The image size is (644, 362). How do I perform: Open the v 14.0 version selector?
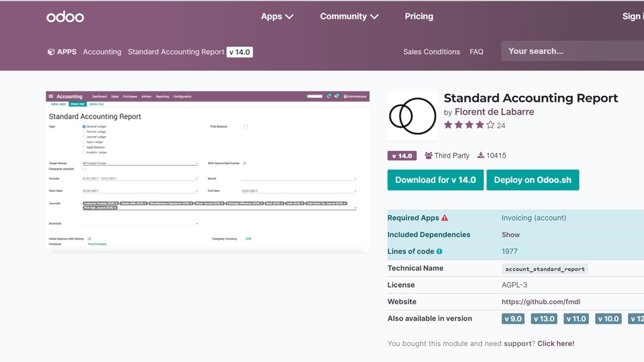[x=239, y=52]
